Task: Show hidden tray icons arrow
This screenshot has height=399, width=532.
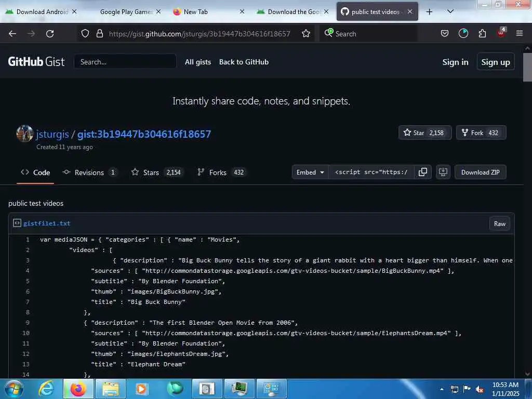Action: click(442, 389)
